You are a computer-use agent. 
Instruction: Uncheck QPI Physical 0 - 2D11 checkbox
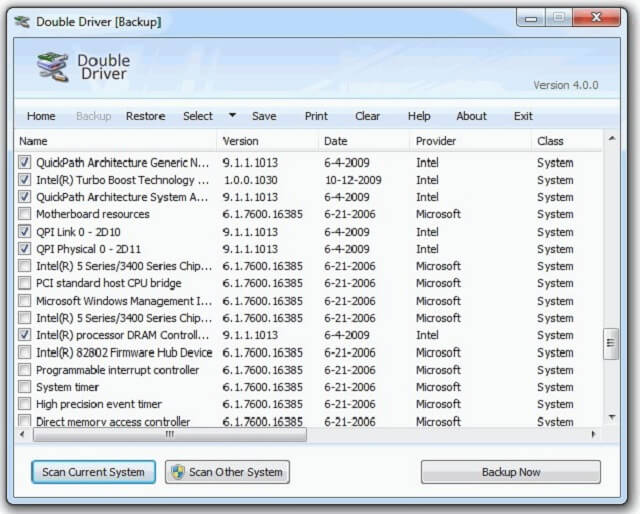pyautogui.click(x=24, y=249)
